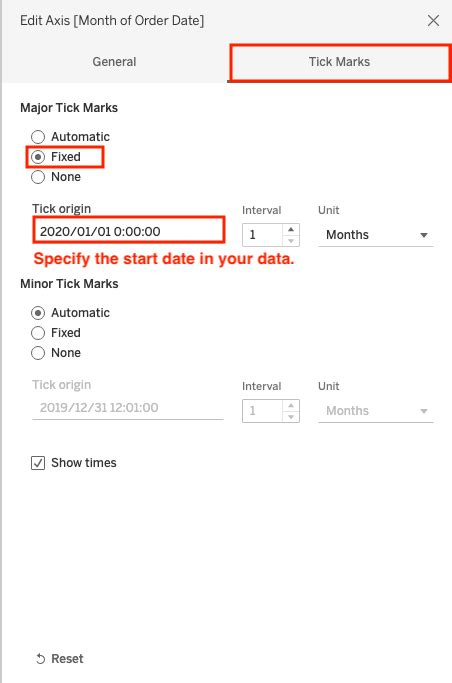Screen dimensions: 452x683
Task: Switch to the General tab
Action: tap(115, 62)
